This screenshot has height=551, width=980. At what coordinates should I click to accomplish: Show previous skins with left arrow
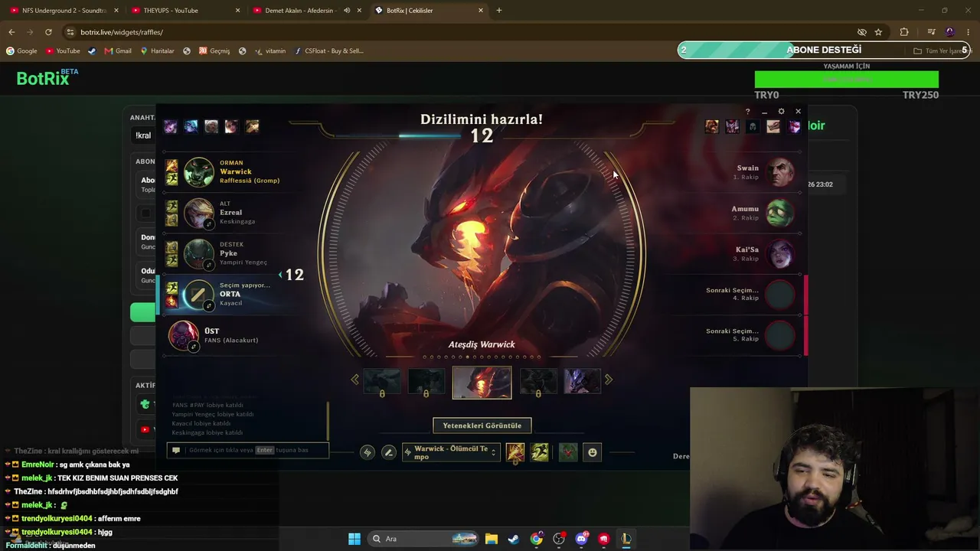click(354, 380)
